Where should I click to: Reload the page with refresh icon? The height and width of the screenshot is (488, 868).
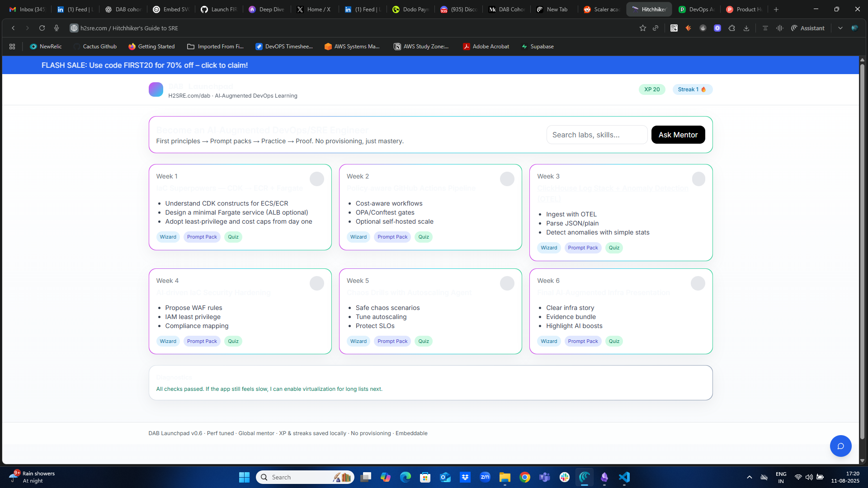click(42, 28)
